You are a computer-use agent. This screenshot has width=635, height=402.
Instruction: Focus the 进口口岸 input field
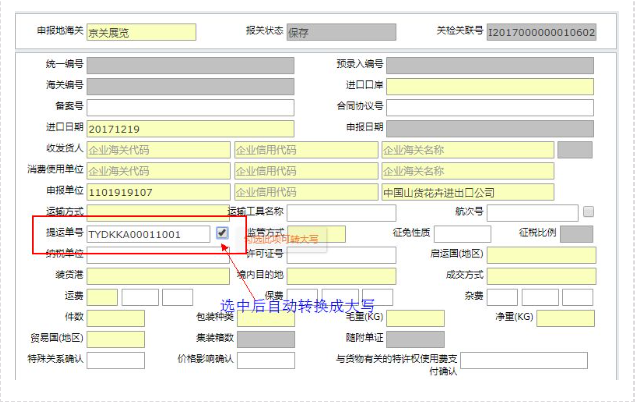pos(490,87)
